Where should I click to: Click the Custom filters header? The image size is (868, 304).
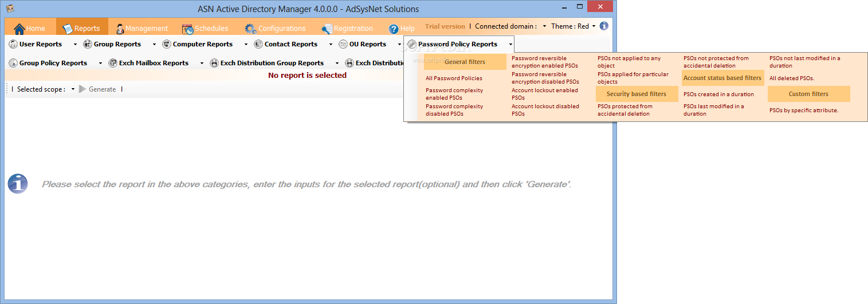pyautogui.click(x=808, y=94)
